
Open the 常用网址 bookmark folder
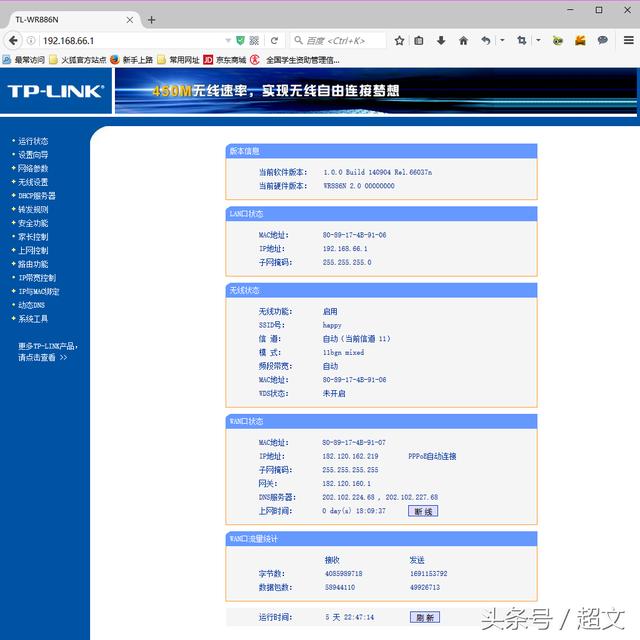178,60
